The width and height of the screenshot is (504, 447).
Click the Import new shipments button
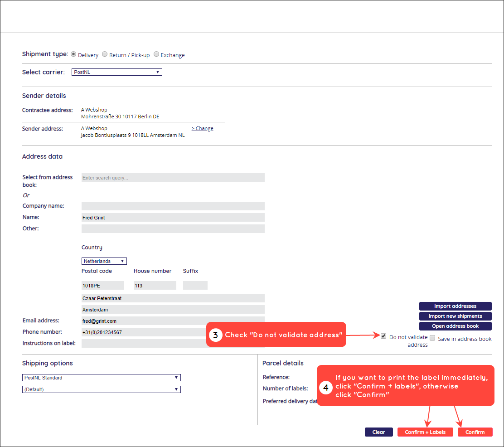(455, 316)
